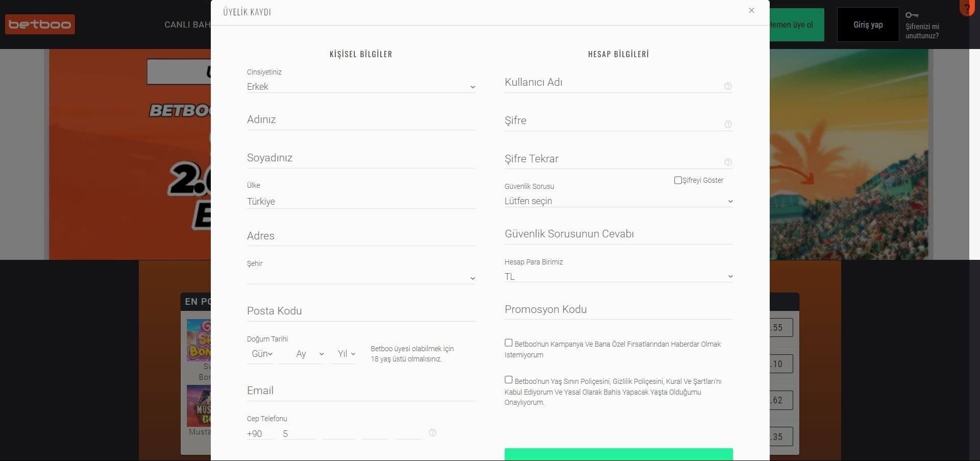980x461 pixels.
Task: Open the Şehir dropdown
Action: (x=360, y=277)
